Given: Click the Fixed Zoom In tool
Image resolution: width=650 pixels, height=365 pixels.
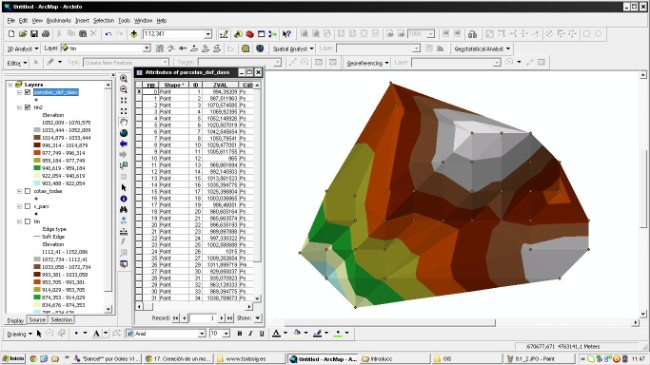Looking at the screenshot, I should tap(124, 100).
